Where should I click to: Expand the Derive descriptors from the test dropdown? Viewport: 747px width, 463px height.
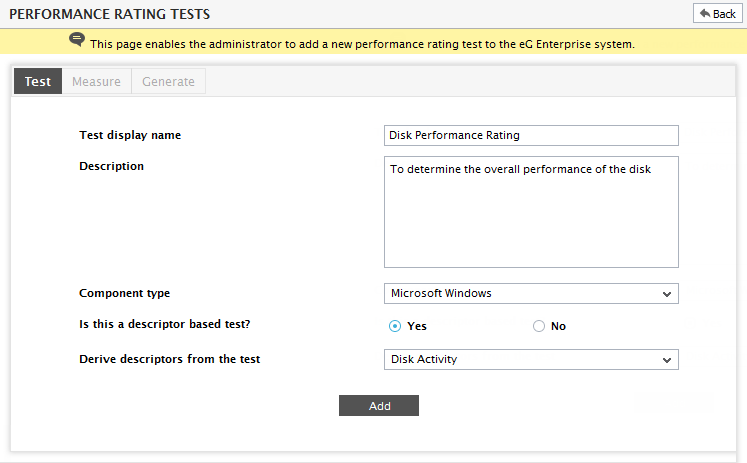pyautogui.click(x=531, y=360)
